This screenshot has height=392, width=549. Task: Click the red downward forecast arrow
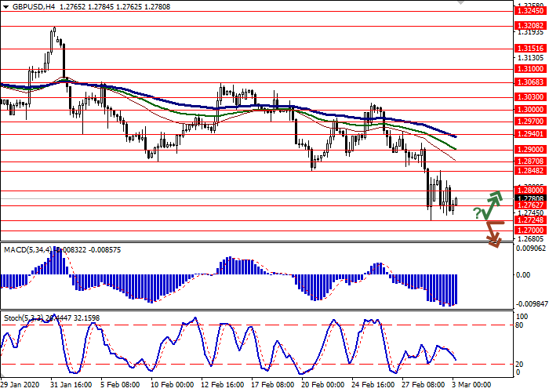coord(493,234)
